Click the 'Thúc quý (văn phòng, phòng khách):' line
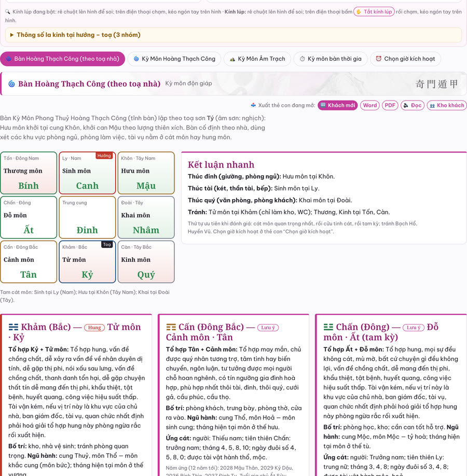 point(270,200)
